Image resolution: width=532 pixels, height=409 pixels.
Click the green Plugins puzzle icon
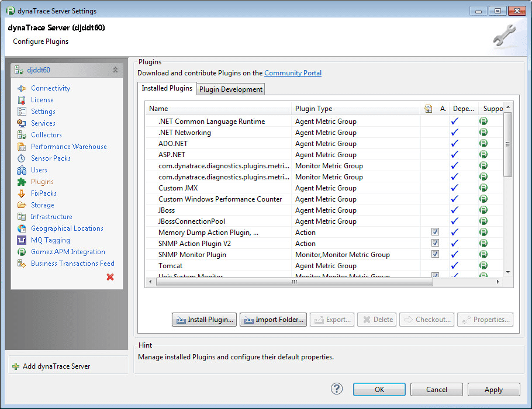(x=22, y=182)
